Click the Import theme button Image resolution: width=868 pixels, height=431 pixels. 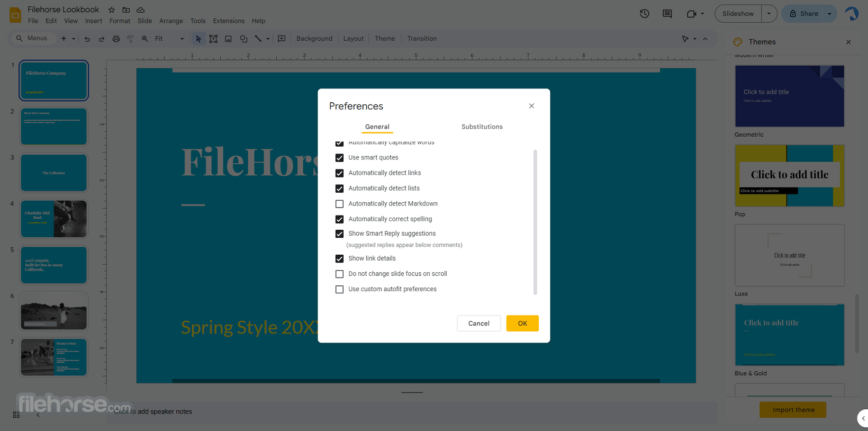click(793, 410)
